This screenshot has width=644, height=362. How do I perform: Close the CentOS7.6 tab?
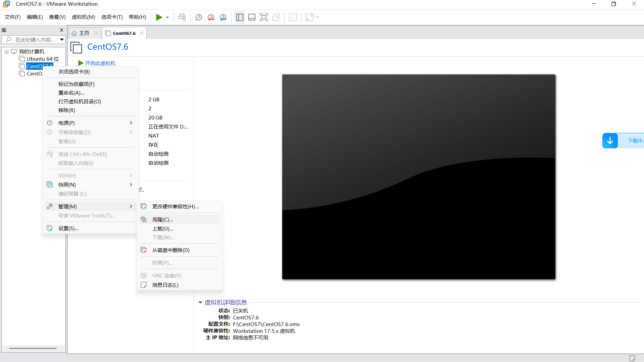pos(142,33)
